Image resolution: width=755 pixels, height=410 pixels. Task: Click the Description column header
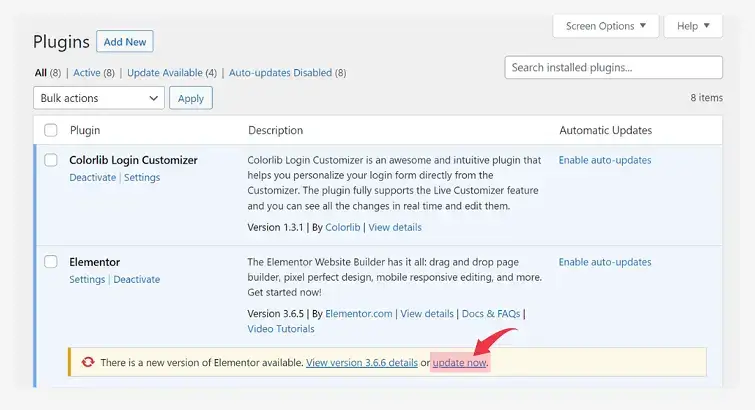click(275, 130)
